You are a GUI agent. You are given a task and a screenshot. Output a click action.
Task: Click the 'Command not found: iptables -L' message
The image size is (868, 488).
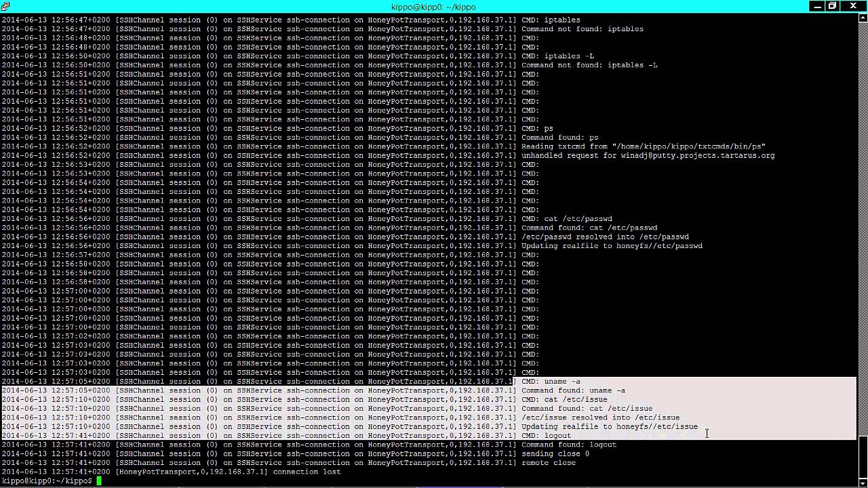point(589,65)
